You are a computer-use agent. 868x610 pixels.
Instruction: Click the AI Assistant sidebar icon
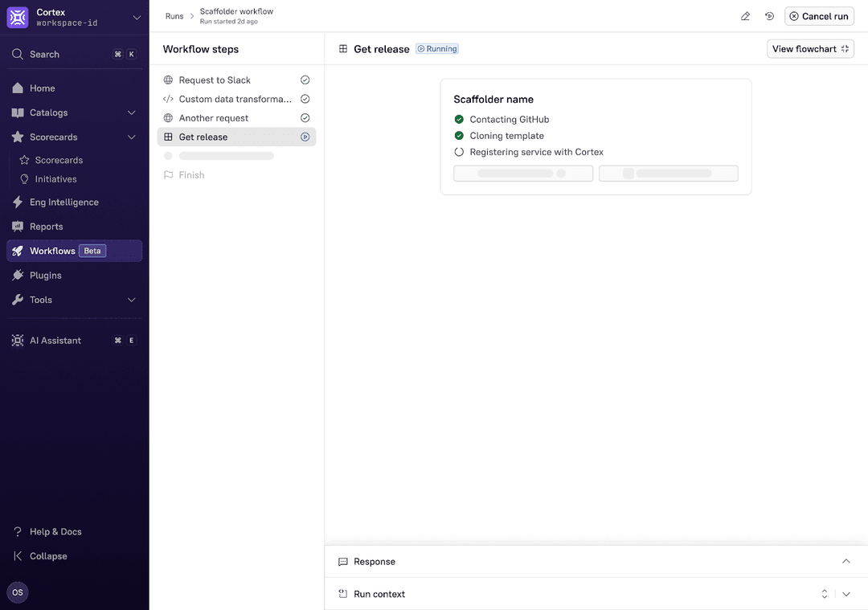click(18, 340)
